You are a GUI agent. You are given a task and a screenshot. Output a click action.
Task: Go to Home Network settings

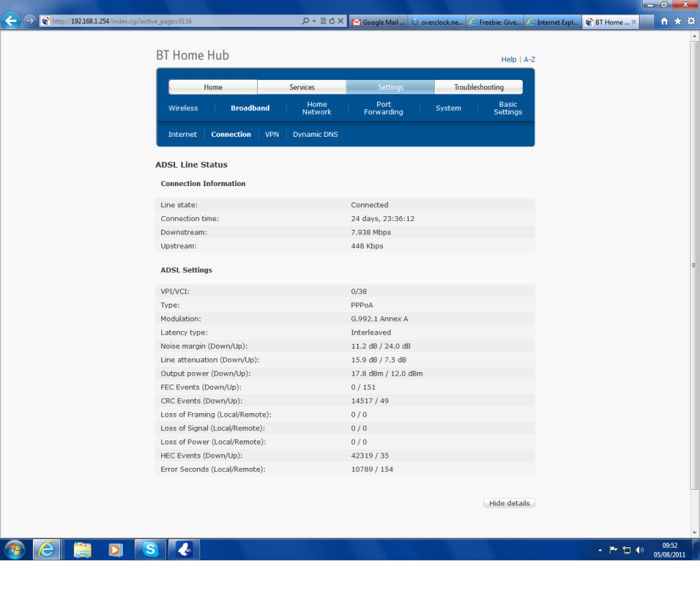317,108
